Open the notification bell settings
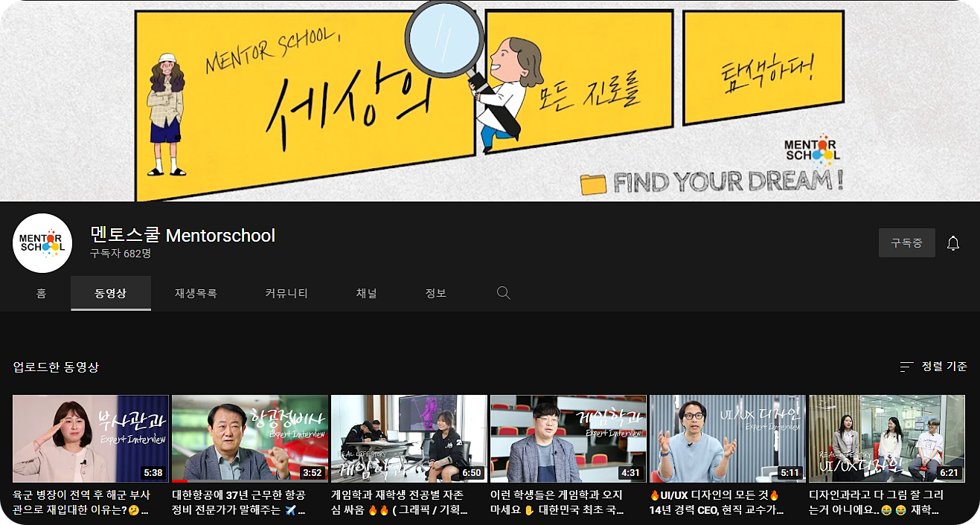980x525 pixels. click(953, 243)
